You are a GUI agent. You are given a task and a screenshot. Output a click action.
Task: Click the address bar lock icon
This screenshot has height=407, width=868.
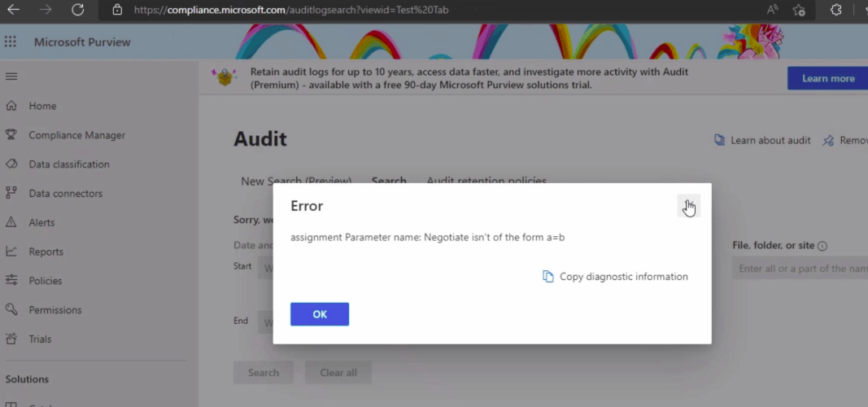pos(117,10)
